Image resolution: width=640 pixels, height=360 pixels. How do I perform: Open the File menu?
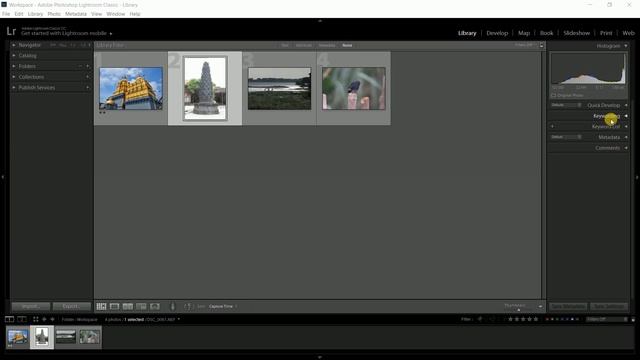click(x=6, y=14)
